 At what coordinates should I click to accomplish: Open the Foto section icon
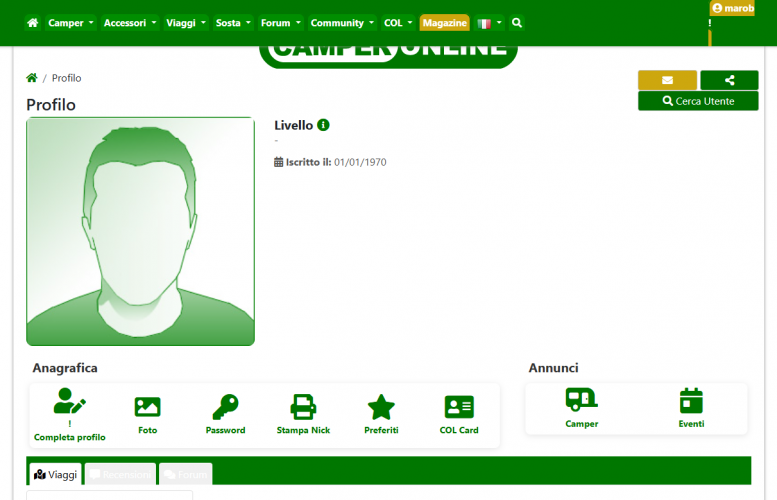pyautogui.click(x=147, y=406)
